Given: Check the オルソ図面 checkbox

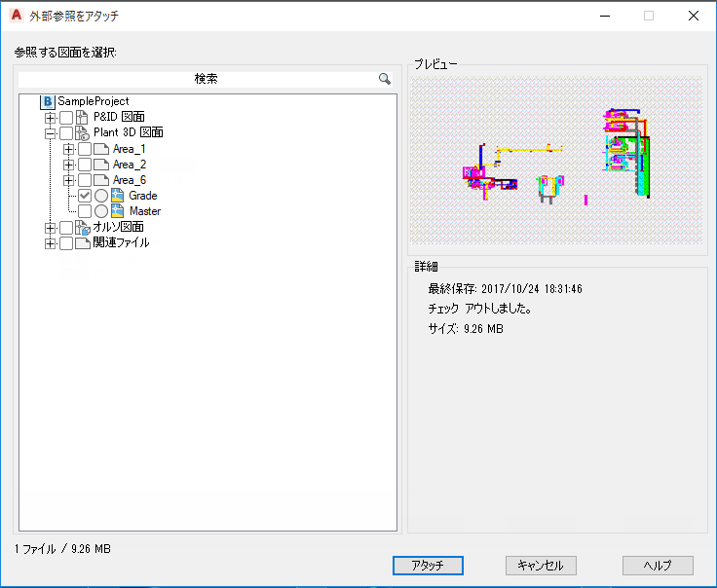Looking at the screenshot, I should pos(66,228).
